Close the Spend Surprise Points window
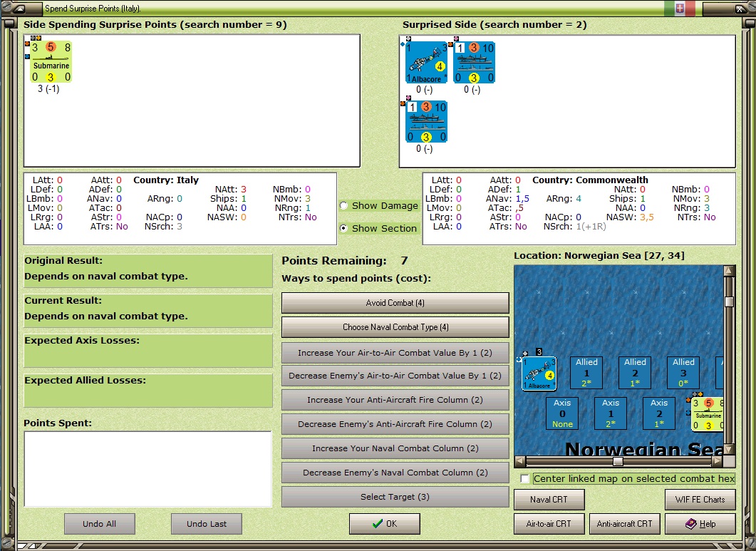The width and height of the screenshot is (756, 551). [x=740, y=9]
